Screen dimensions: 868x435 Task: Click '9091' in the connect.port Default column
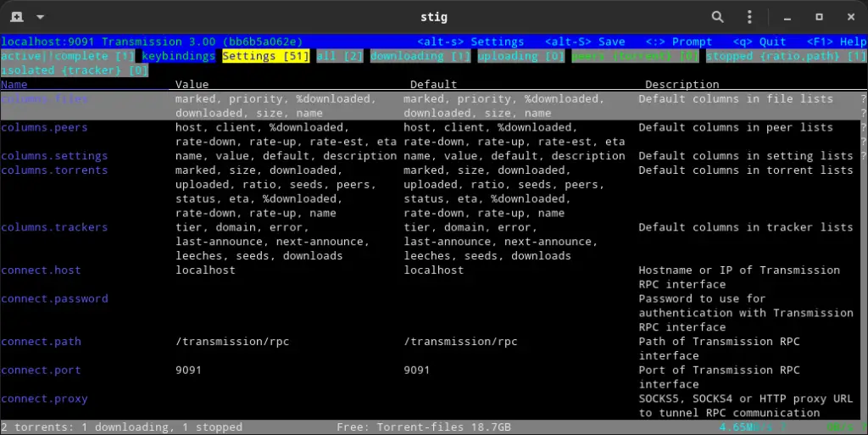417,371
